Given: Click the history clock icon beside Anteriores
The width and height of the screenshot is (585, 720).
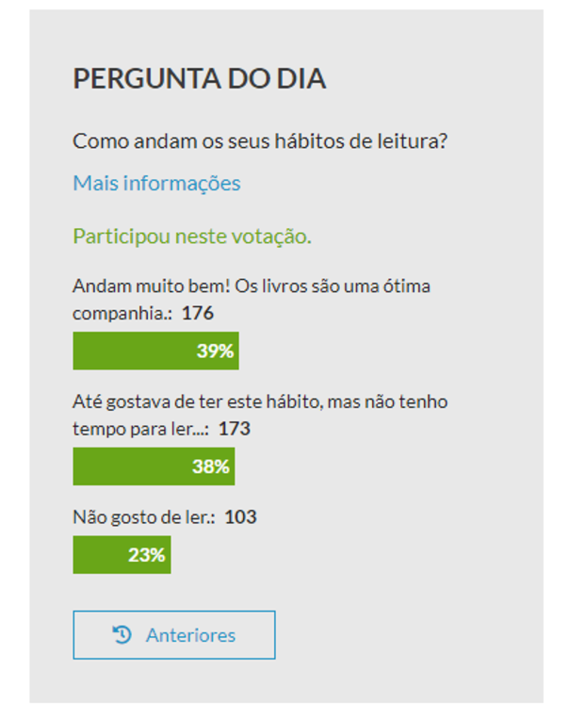Looking at the screenshot, I should 122,635.
